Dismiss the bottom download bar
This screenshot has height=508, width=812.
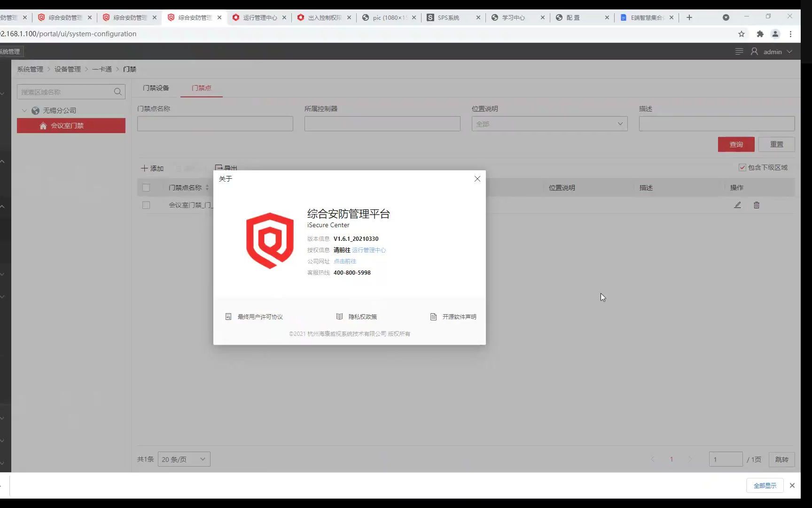click(792, 485)
